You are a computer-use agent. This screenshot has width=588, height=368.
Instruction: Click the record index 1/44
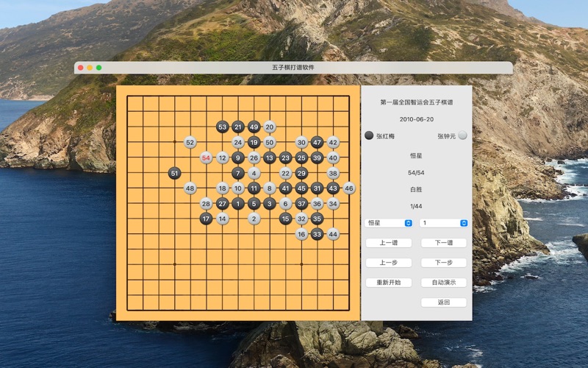[416, 206]
